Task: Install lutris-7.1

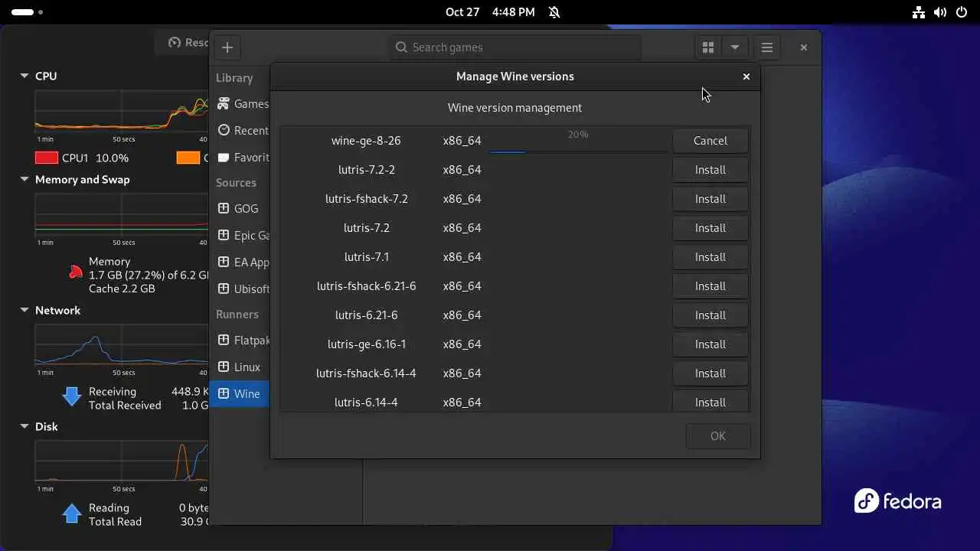Action: (x=710, y=257)
